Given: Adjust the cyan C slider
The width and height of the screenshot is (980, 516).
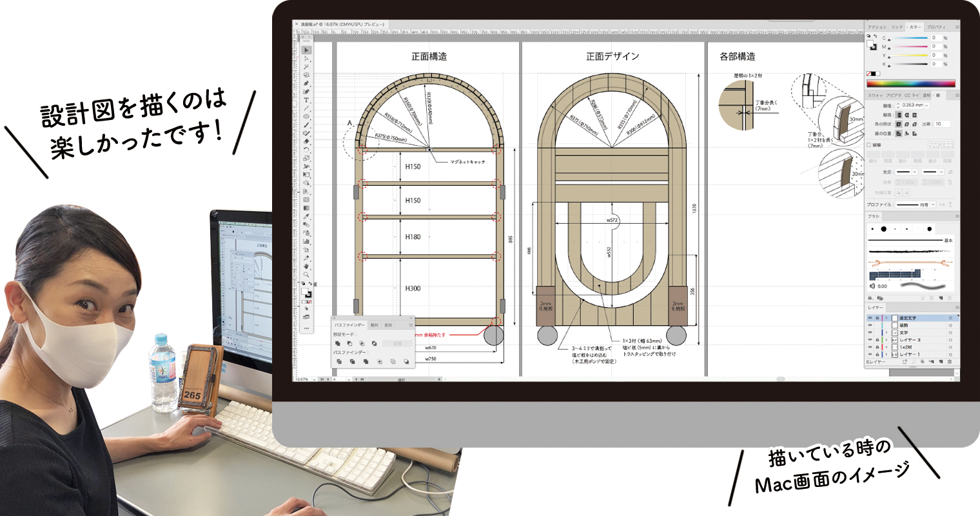Looking at the screenshot, I should pyautogui.click(x=908, y=38).
